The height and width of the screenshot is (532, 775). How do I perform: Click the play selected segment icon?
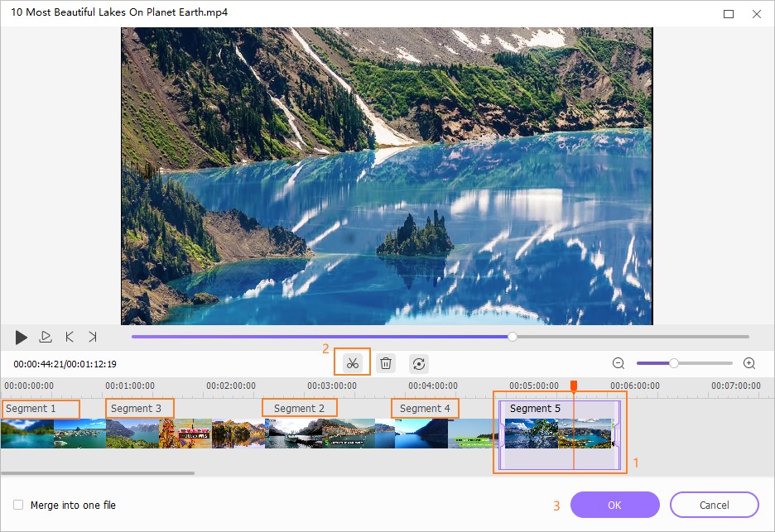[x=46, y=337]
